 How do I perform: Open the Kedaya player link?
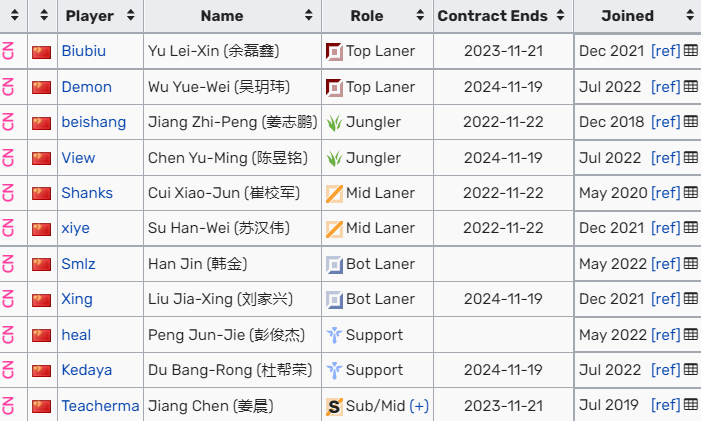pos(87,370)
